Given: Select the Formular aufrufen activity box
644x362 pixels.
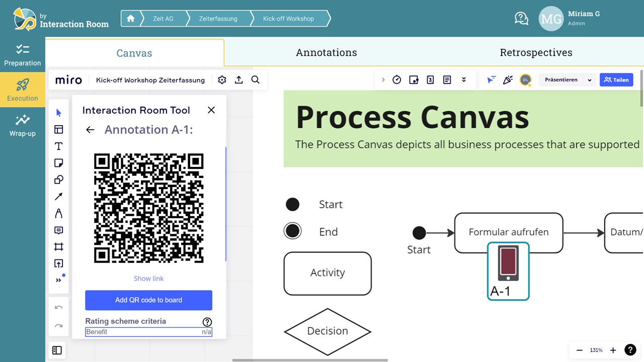Looking at the screenshot, I should click(x=509, y=233).
